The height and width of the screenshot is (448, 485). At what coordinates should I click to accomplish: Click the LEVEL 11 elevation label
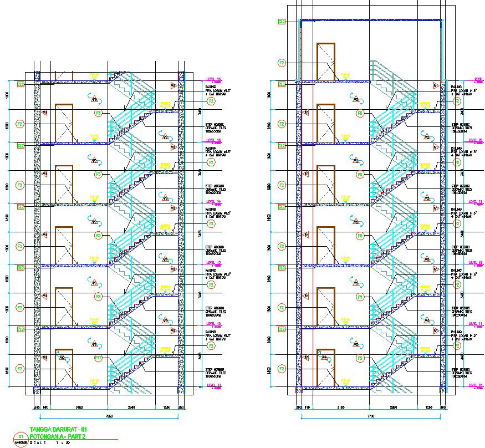tap(214, 384)
